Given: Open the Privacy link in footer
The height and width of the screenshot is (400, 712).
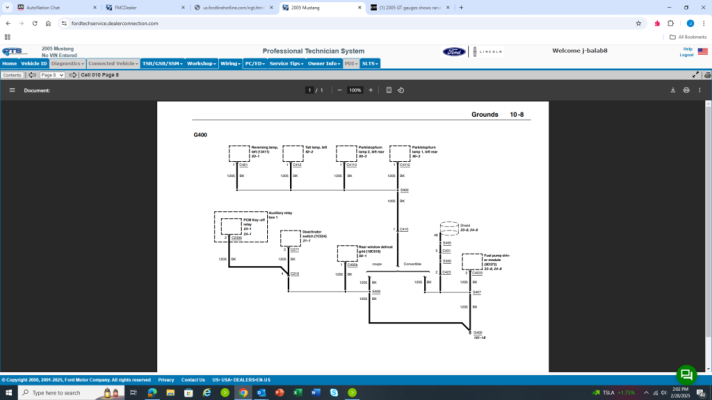Looking at the screenshot, I should point(166,380).
